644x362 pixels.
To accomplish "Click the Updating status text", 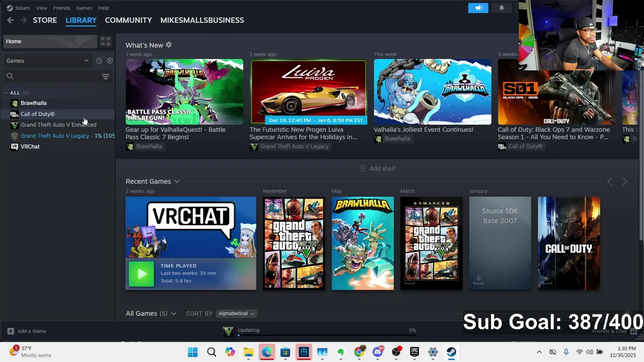I will [x=249, y=330].
